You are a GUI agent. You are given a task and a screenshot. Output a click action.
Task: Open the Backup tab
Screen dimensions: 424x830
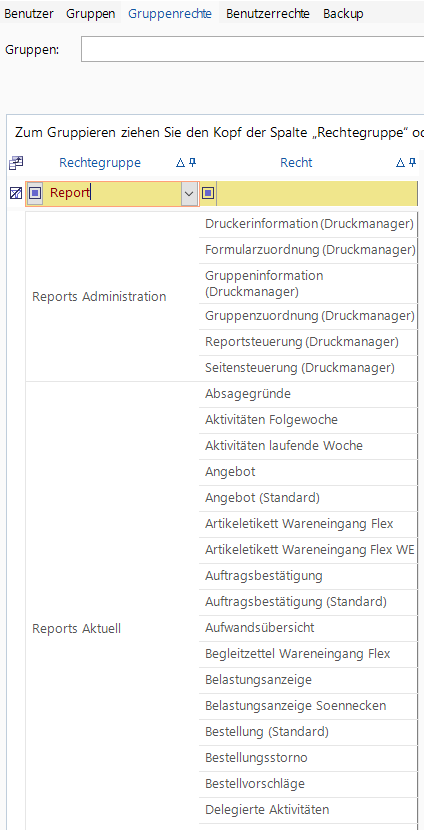click(343, 14)
